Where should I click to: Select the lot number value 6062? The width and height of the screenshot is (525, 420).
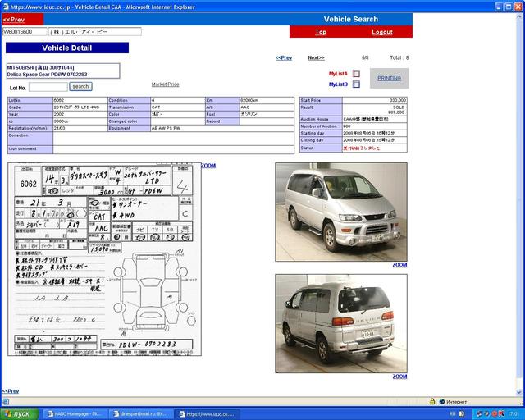(x=59, y=100)
